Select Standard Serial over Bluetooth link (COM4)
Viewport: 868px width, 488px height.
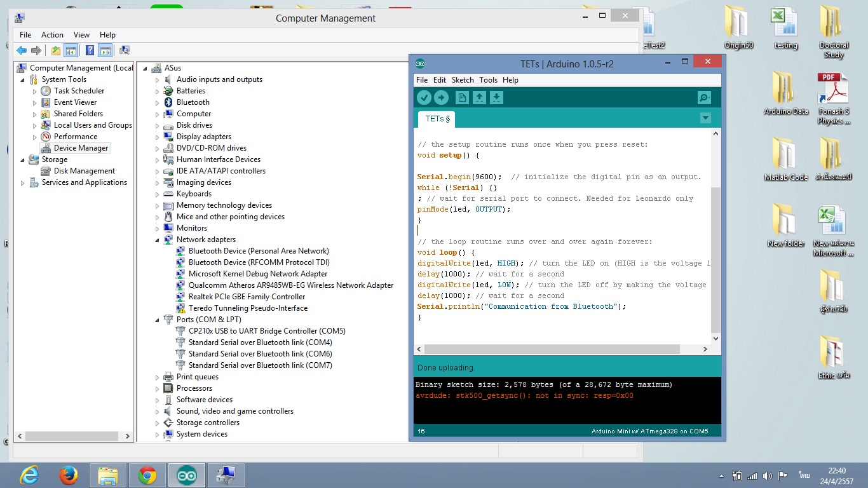261,342
